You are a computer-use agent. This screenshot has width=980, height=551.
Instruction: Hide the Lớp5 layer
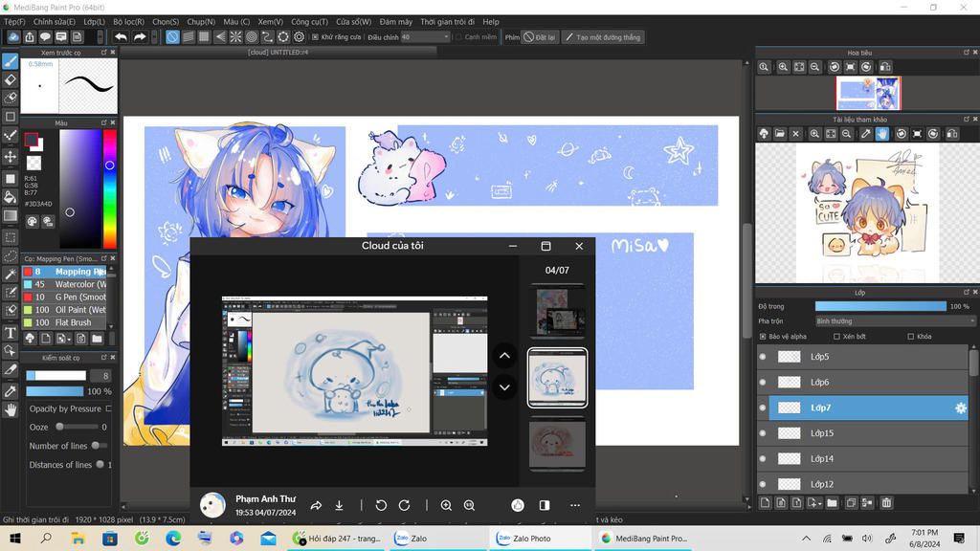point(763,357)
